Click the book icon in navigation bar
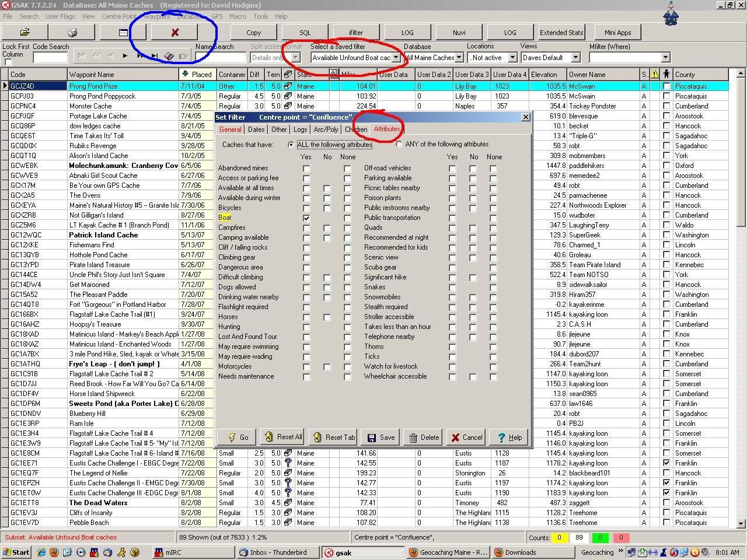The height and width of the screenshot is (560, 747). tap(169, 57)
